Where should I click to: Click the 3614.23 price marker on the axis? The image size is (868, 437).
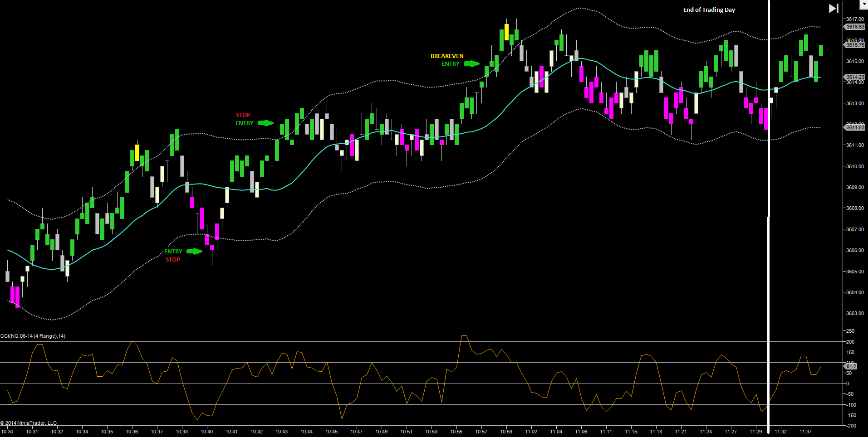pos(855,77)
